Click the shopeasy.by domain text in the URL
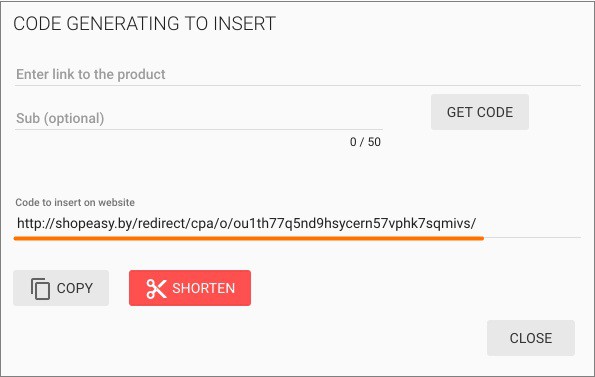This screenshot has height=377, width=595. (94, 223)
